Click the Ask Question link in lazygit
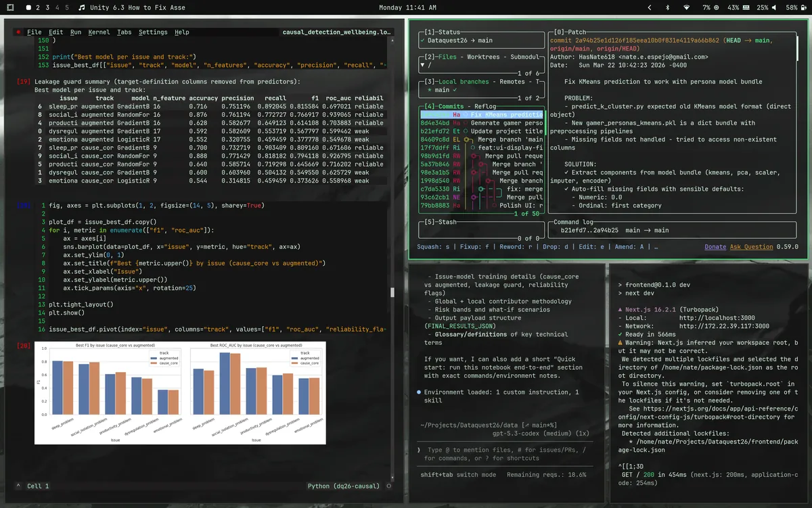 752,247
